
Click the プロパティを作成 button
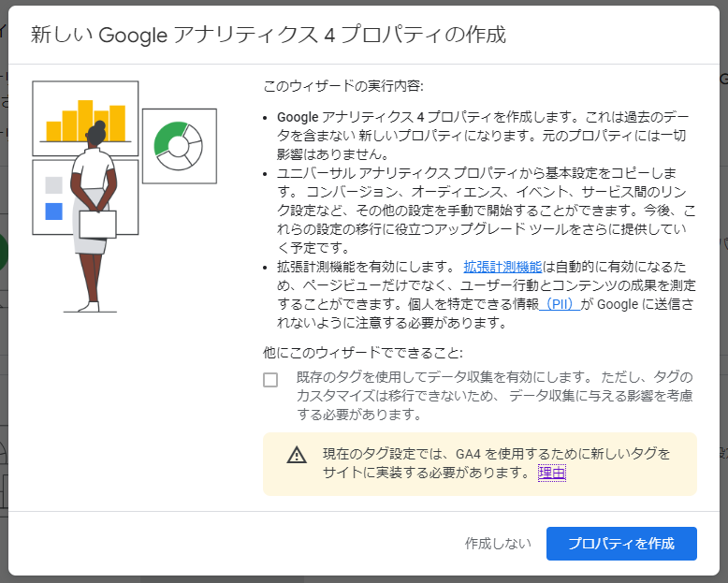point(621,543)
